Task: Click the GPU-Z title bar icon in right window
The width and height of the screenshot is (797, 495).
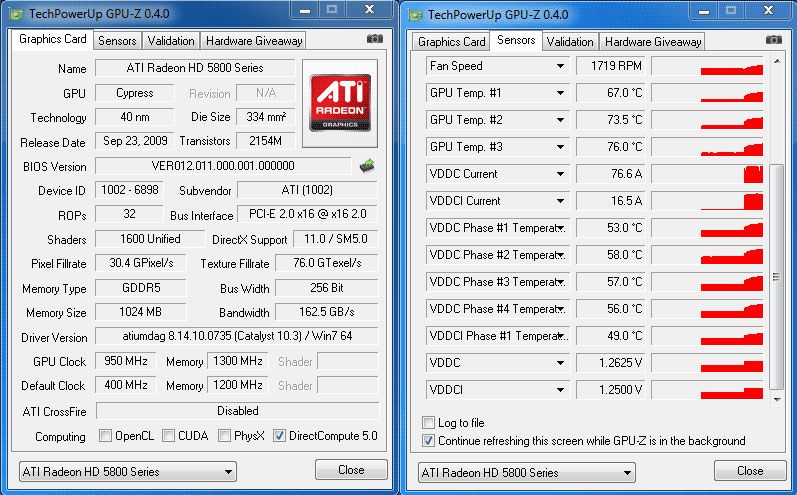Action: coord(416,15)
